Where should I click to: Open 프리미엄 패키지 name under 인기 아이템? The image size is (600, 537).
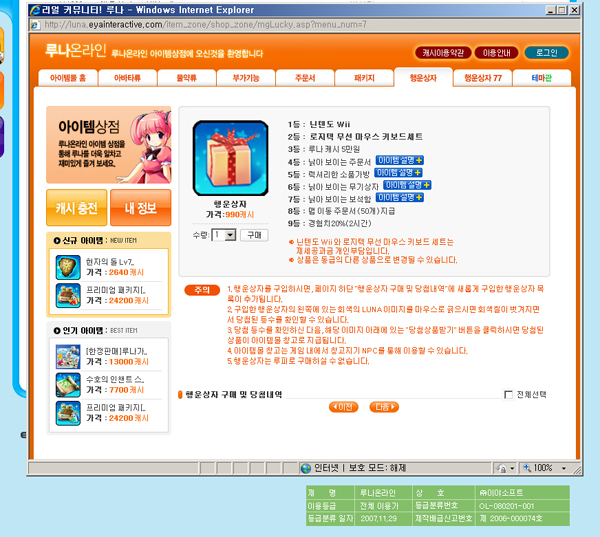click(116, 408)
